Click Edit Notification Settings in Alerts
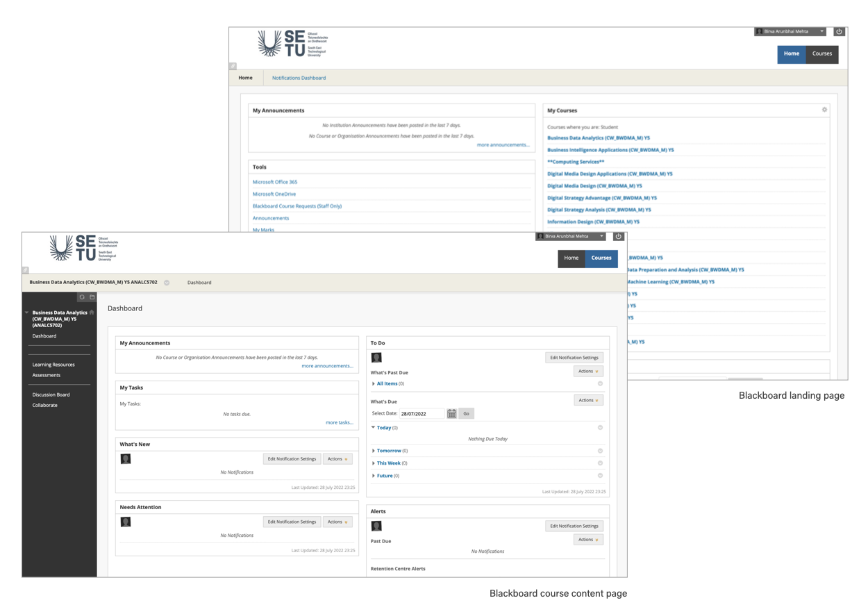The image size is (868, 614). click(574, 526)
